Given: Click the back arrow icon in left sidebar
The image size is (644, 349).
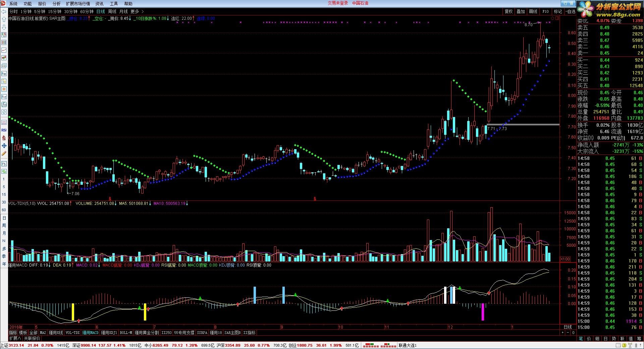Looking at the screenshot, I should coord(4,12).
